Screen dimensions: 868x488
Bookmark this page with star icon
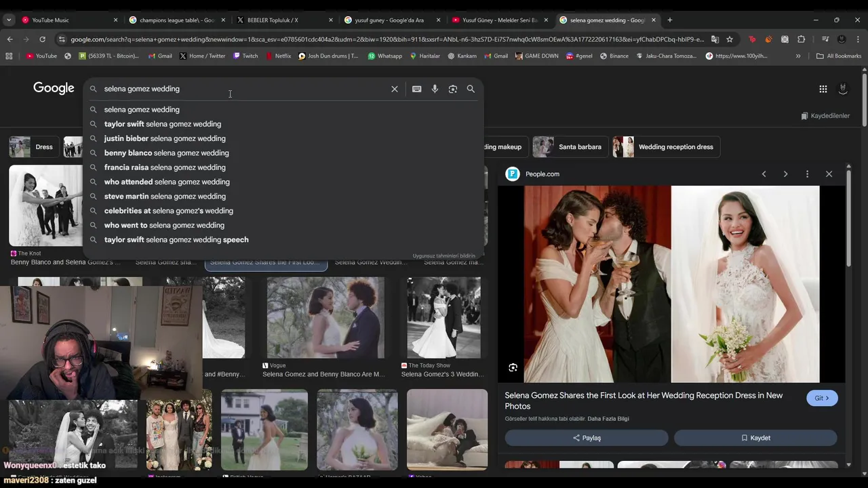[x=730, y=39]
